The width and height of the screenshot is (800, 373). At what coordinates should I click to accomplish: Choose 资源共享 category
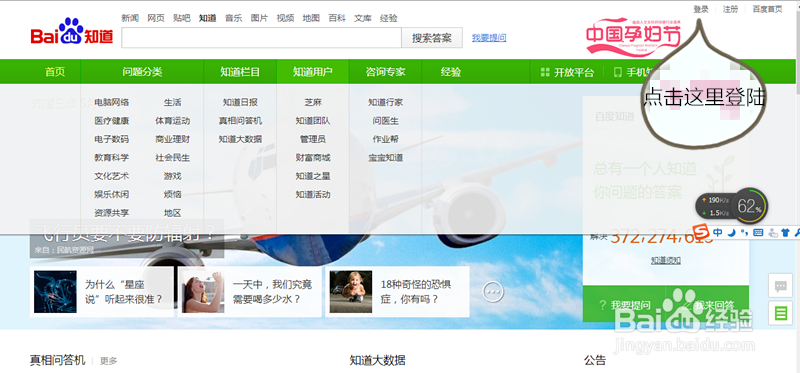112,213
